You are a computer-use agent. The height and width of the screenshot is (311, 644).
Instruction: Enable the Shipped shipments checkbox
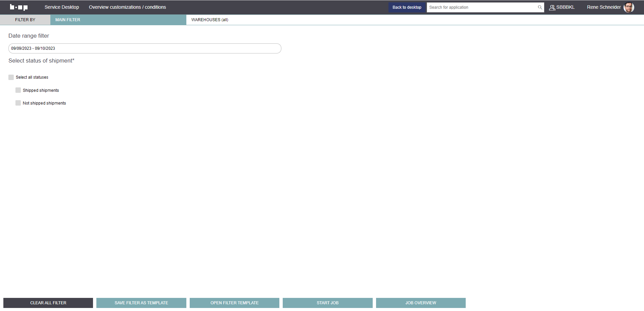pos(18,90)
